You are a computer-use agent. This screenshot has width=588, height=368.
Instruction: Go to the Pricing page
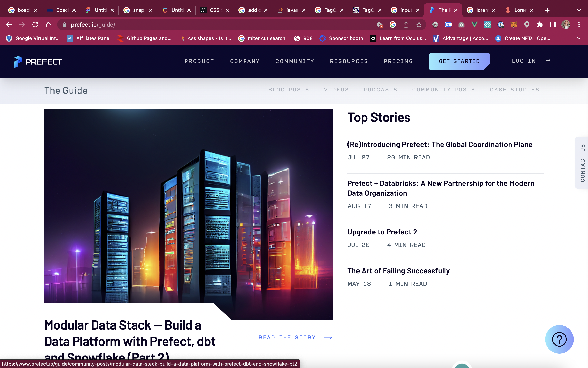[x=399, y=61]
